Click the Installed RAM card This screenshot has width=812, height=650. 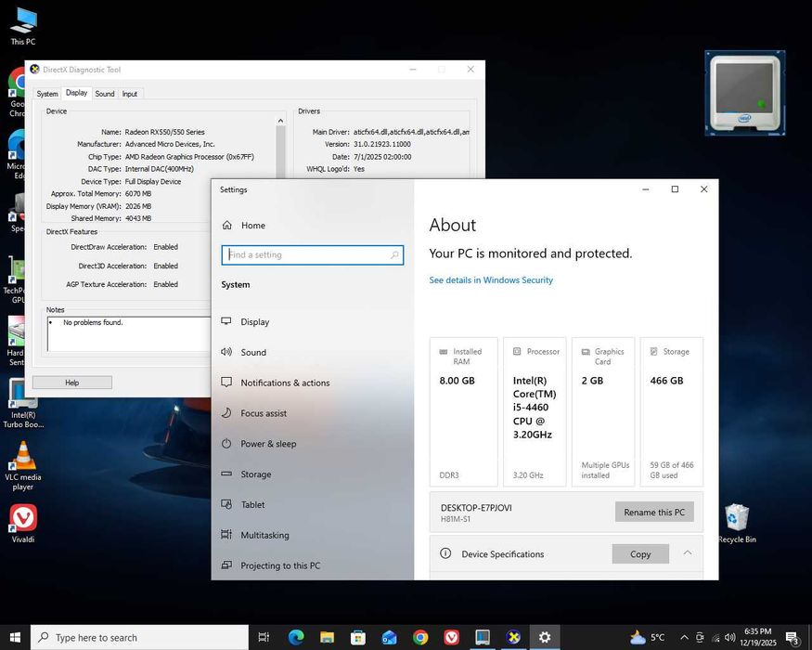(x=463, y=412)
